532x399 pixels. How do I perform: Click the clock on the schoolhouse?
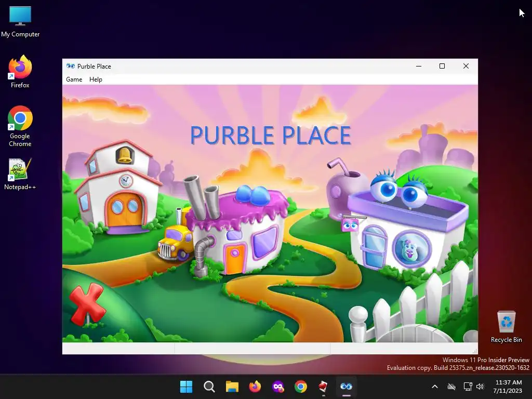coord(126,180)
